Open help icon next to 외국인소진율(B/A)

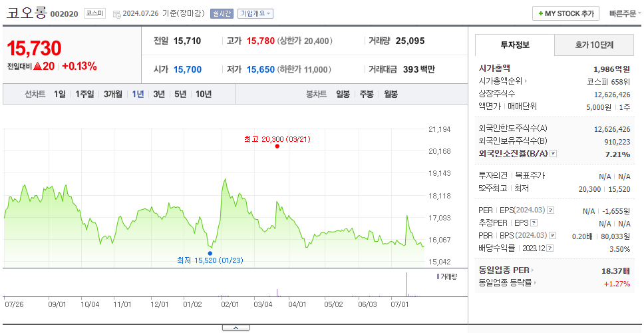coord(554,154)
